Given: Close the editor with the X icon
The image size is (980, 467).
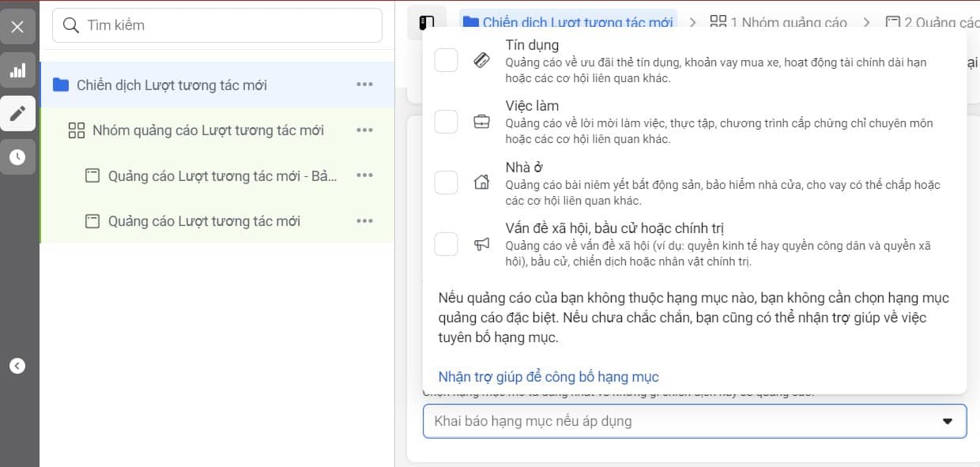Looking at the screenshot, I should [x=17, y=26].
